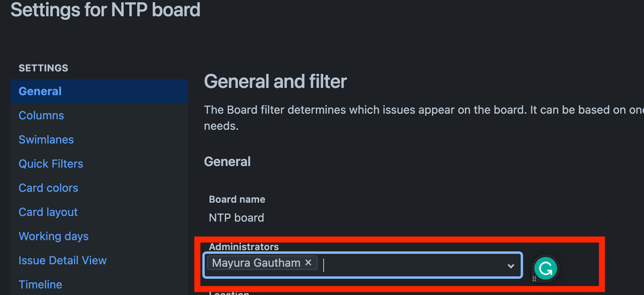Click inside the Administrators text input

click(413, 265)
